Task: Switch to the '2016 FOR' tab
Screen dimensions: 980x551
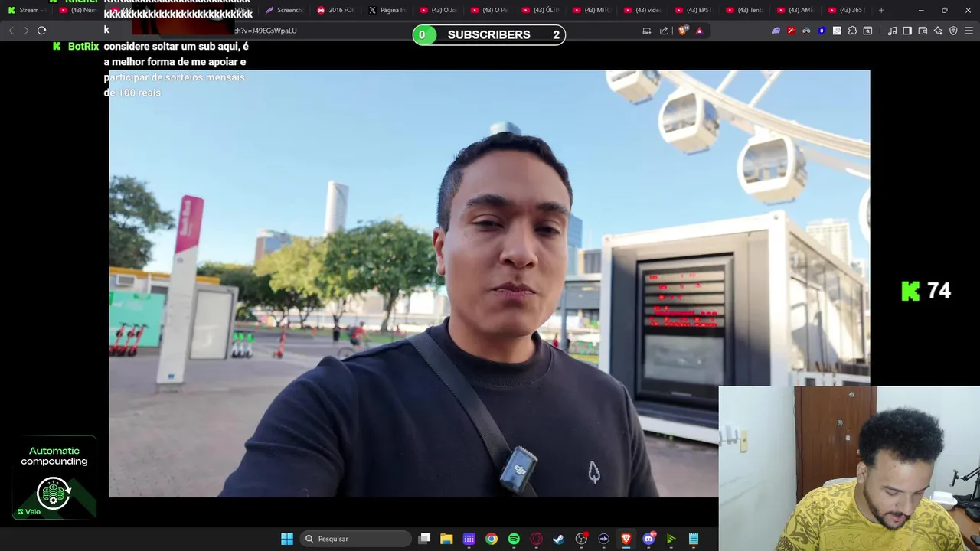Action: [x=336, y=10]
